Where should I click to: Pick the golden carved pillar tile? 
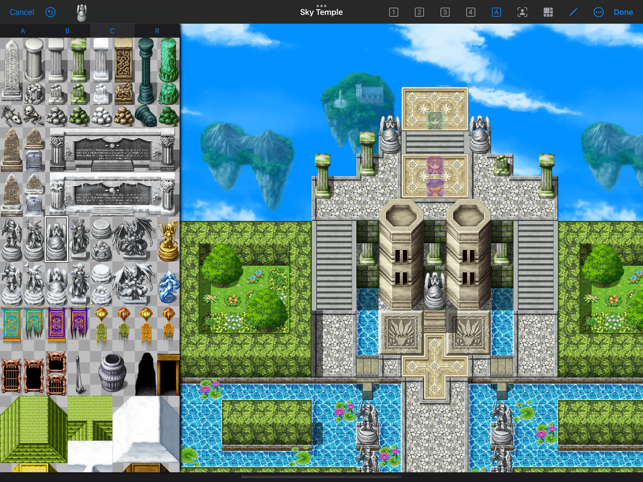[123, 60]
